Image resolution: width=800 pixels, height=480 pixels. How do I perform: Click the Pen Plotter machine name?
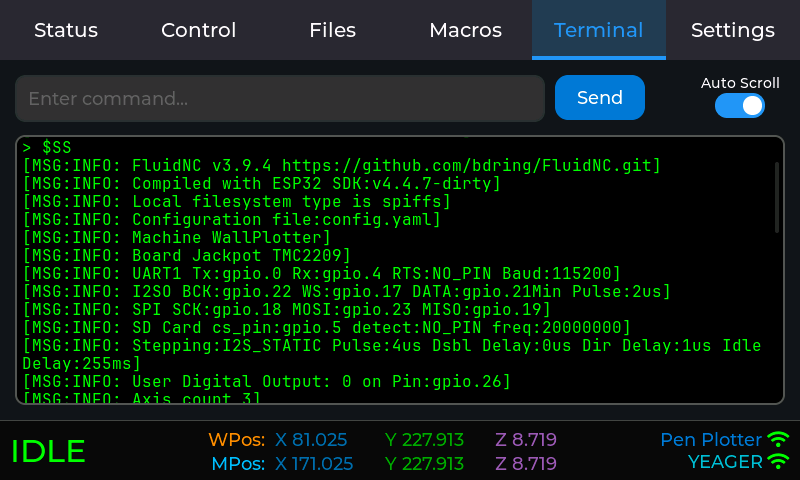tap(710, 439)
